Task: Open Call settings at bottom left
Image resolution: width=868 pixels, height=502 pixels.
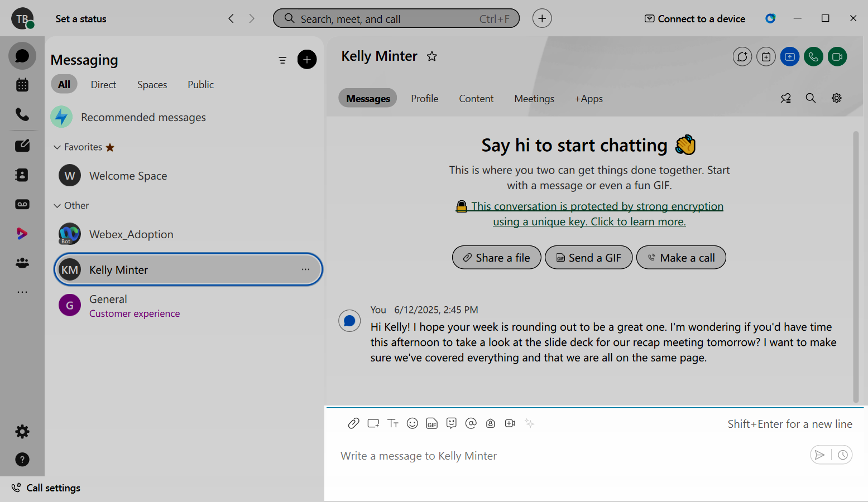Action: pos(46,488)
